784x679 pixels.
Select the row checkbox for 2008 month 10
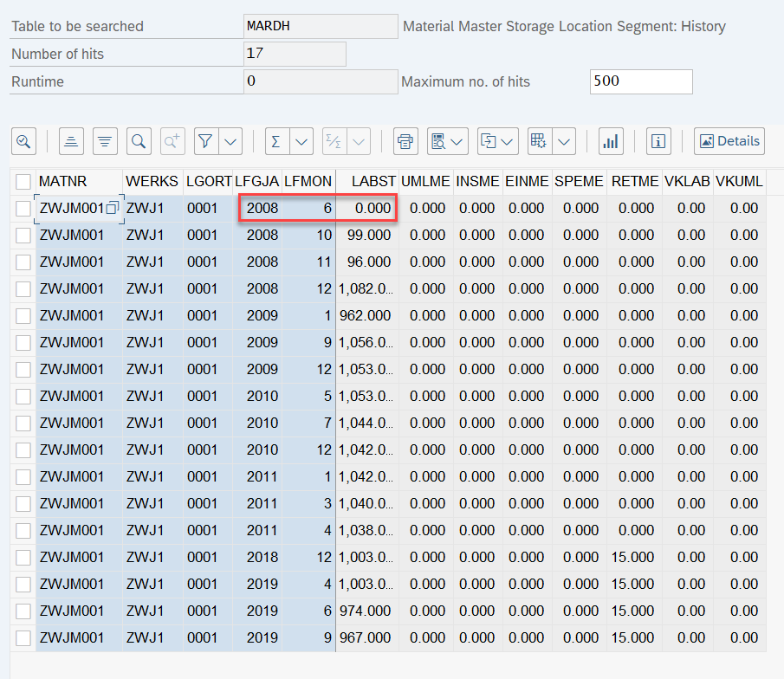pyautogui.click(x=23, y=236)
